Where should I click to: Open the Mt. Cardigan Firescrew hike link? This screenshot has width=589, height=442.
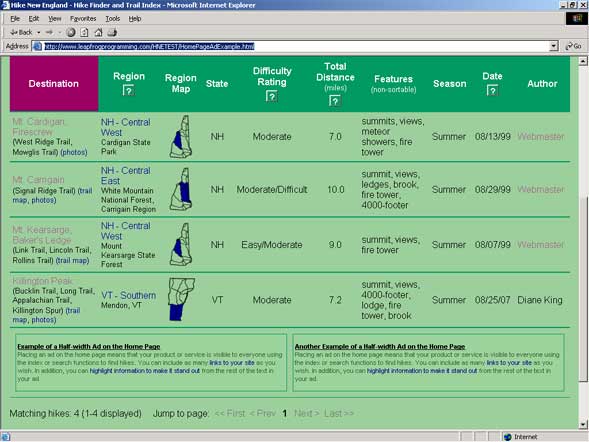coord(38,127)
